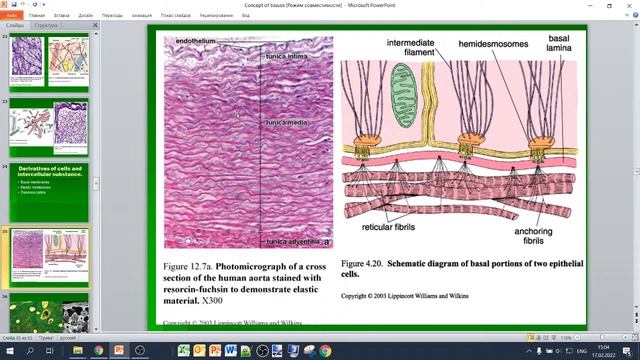The image size is (640, 360).
Task: Switch to the Рецензирование ribbon tab
Action: pyautogui.click(x=216, y=16)
